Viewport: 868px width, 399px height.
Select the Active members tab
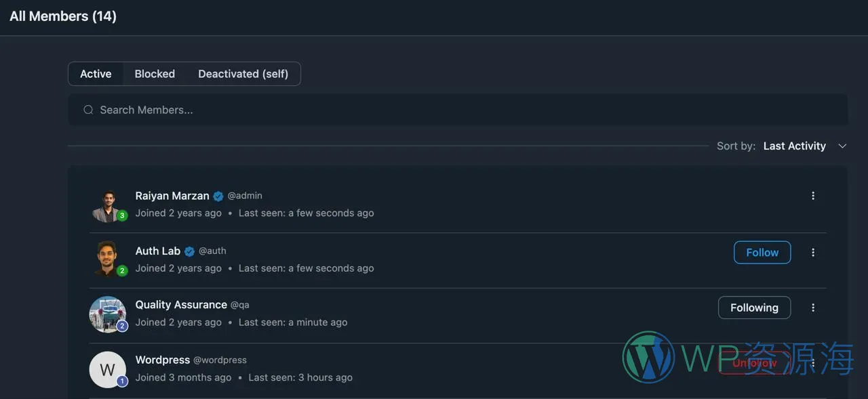(96, 74)
